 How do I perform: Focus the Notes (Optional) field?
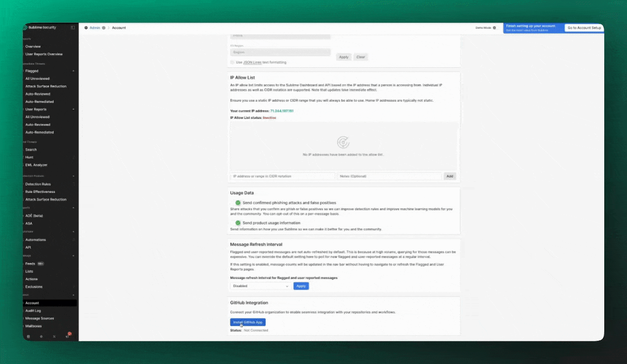[x=389, y=176]
